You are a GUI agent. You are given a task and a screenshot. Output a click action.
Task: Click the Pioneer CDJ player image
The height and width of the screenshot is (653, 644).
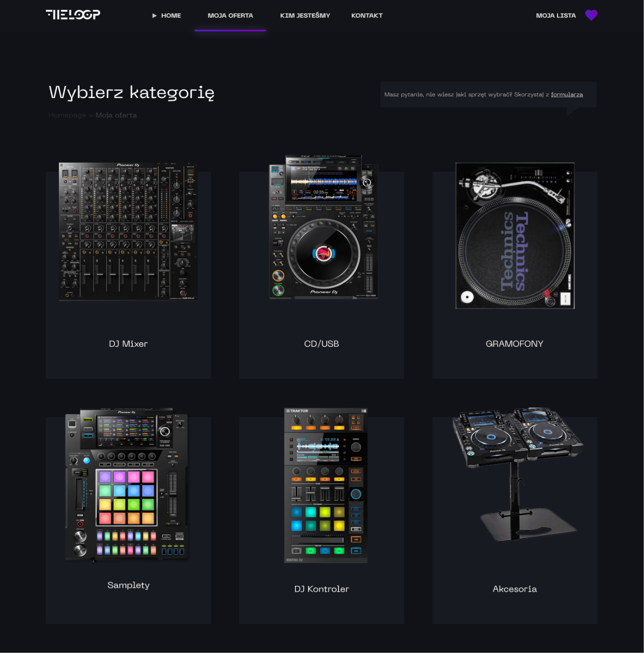pyautogui.click(x=323, y=227)
